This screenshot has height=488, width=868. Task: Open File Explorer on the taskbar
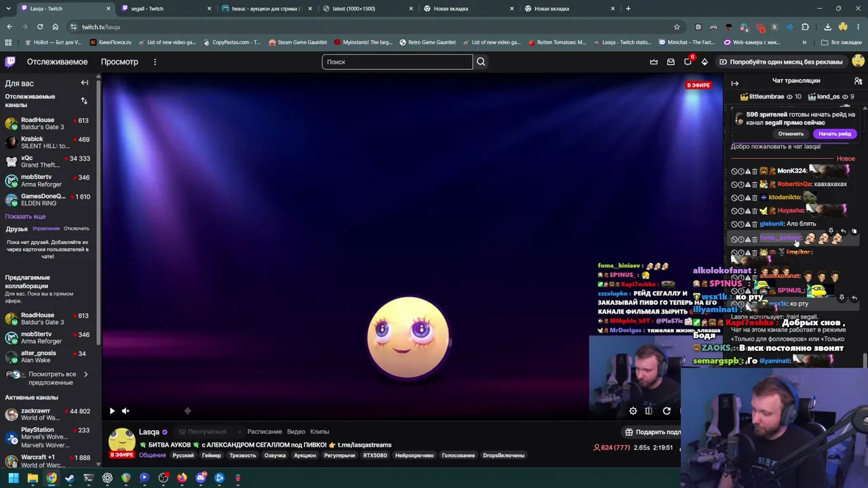(x=33, y=478)
